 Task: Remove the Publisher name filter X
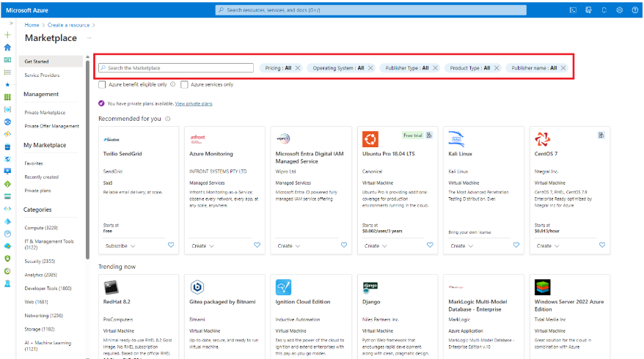tap(563, 68)
